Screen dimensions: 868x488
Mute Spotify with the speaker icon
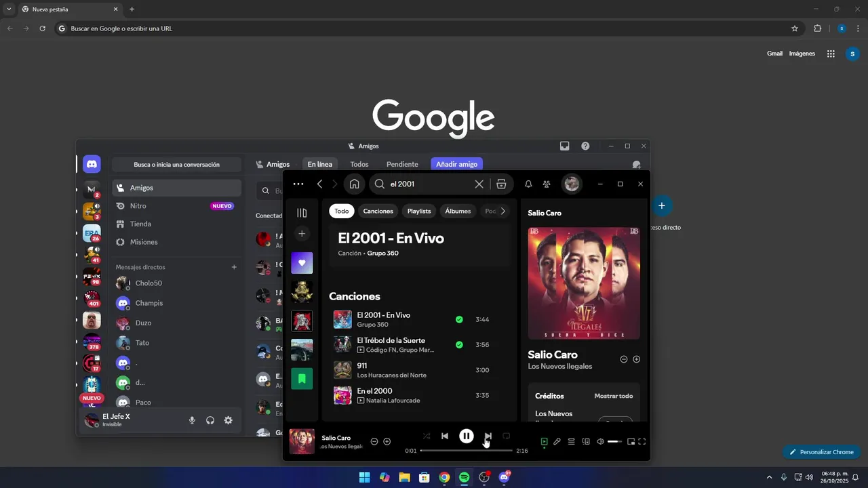(x=600, y=442)
